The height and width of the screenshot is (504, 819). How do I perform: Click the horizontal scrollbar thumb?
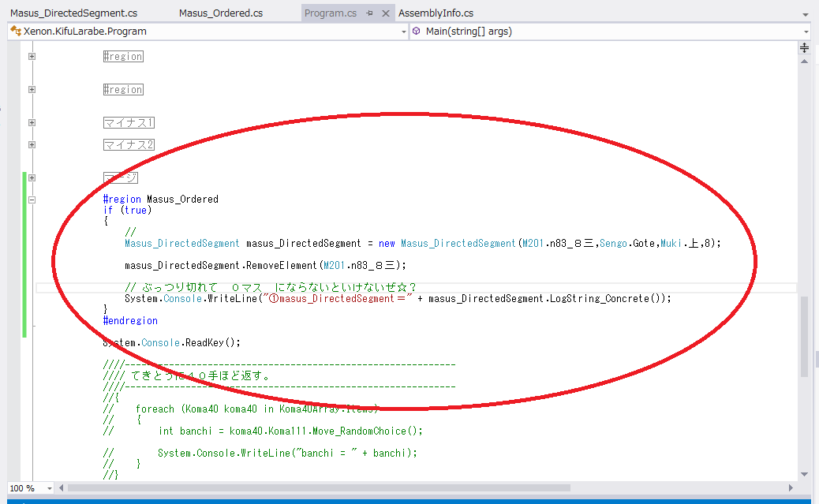pos(319,487)
